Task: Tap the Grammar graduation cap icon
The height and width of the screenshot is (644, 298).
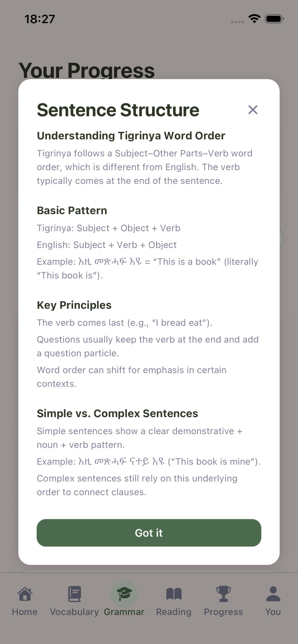Action: coord(124,594)
